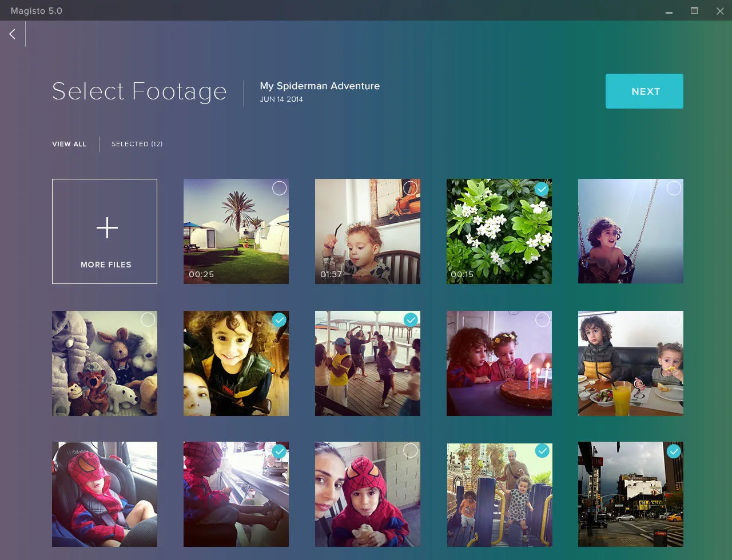Switch to the VIEW ALL tab

(x=69, y=144)
